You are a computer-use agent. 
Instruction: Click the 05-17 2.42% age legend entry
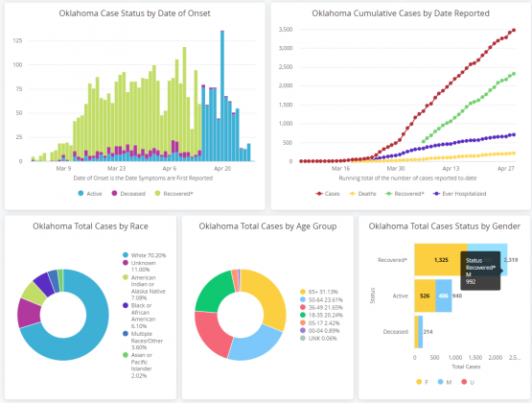pyautogui.click(x=320, y=322)
